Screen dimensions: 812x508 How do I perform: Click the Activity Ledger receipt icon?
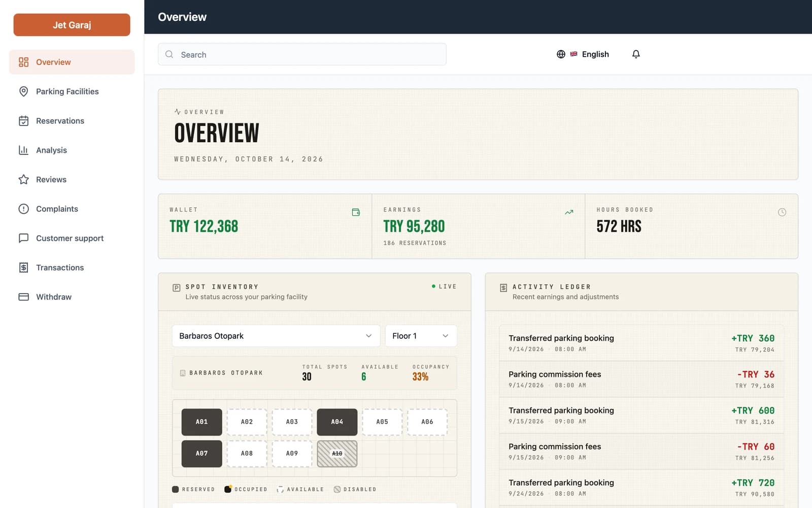tap(503, 288)
